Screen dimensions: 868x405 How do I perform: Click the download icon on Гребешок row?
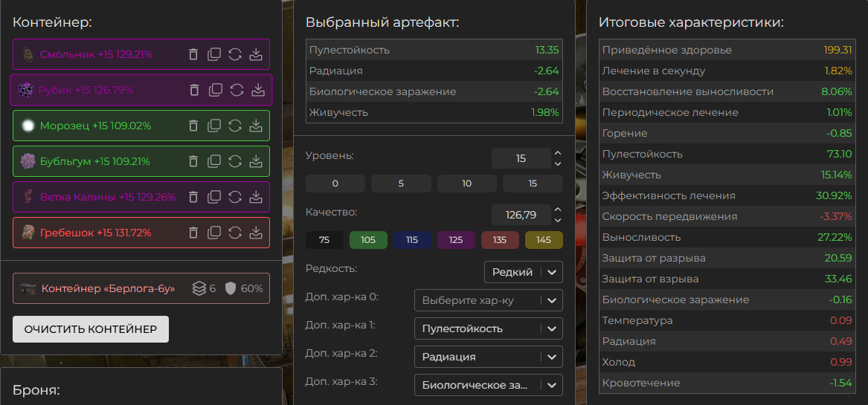coord(255,233)
